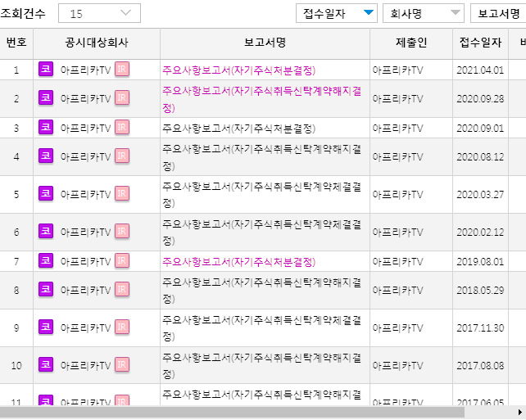This screenshot has width=526, height=420.
Task: Click the 코 market icon in row 1
Action: tap(46, 70)
